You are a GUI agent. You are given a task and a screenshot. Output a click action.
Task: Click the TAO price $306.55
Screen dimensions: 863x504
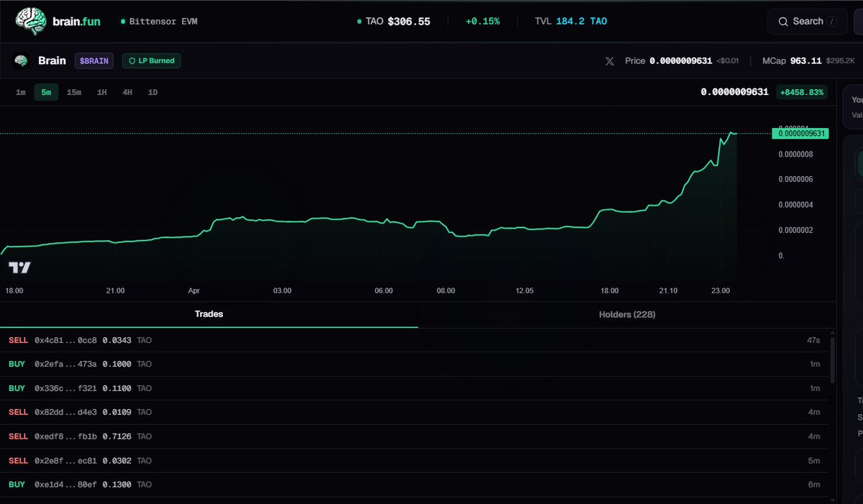[408, 22]
